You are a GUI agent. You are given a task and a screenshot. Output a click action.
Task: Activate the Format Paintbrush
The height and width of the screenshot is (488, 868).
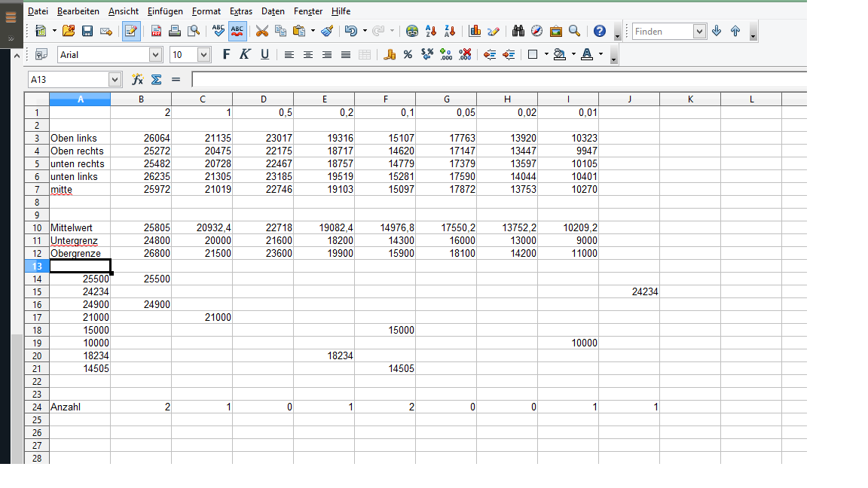click(327, 31)
